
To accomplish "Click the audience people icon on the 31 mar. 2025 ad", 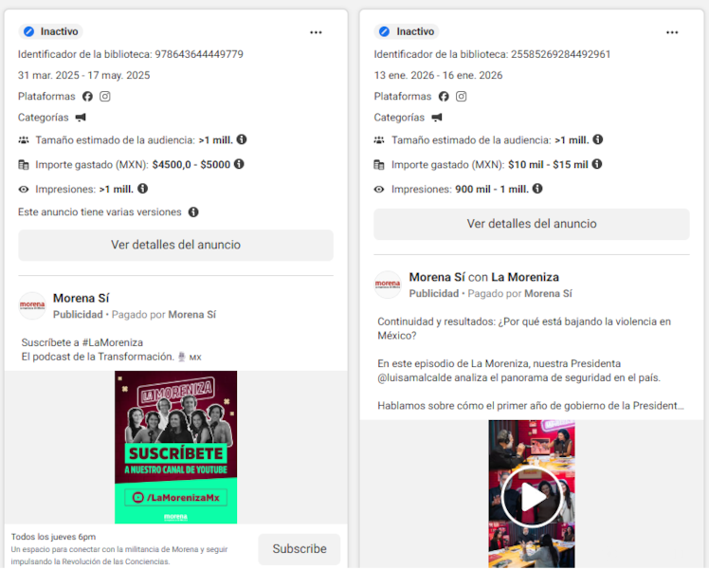I will click(x=24, y=139).
